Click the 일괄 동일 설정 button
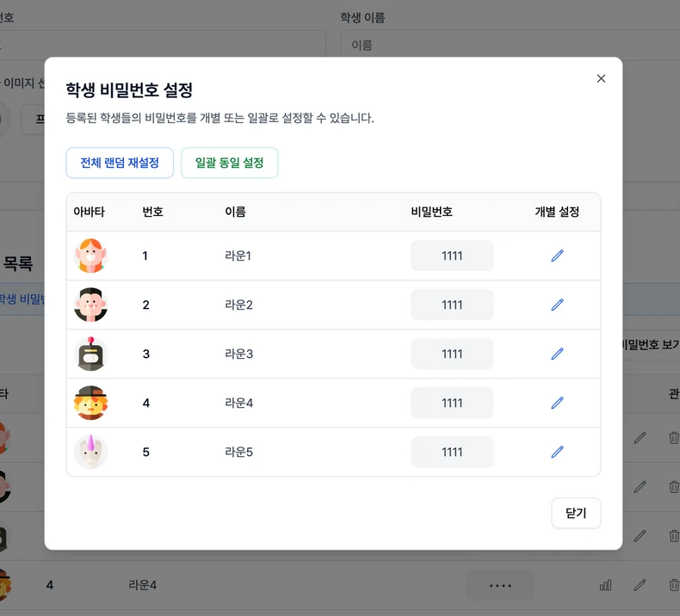 click(229, 163)
